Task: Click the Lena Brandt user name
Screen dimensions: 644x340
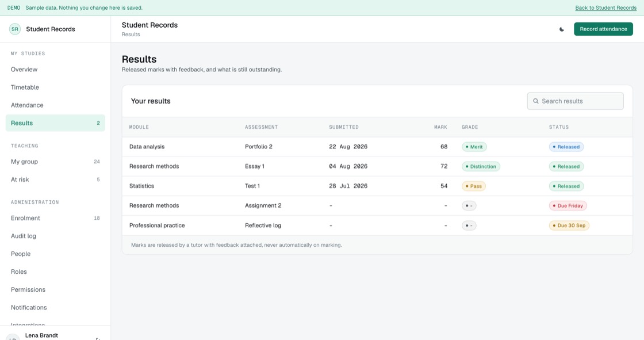Action: pos(41,335)
